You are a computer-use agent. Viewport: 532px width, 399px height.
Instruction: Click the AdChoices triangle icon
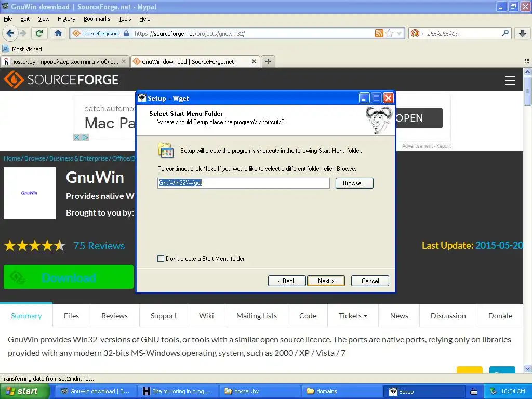[85, 137]
